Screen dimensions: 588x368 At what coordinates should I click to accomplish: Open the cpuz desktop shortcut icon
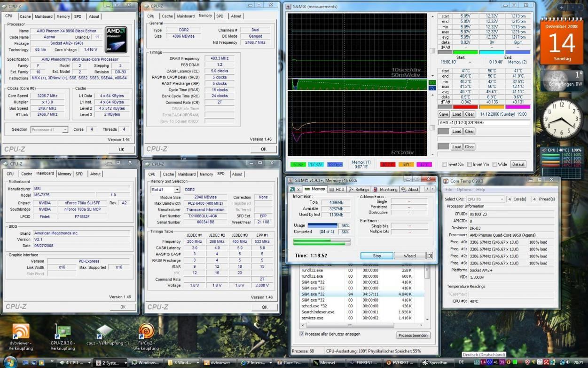104,331
